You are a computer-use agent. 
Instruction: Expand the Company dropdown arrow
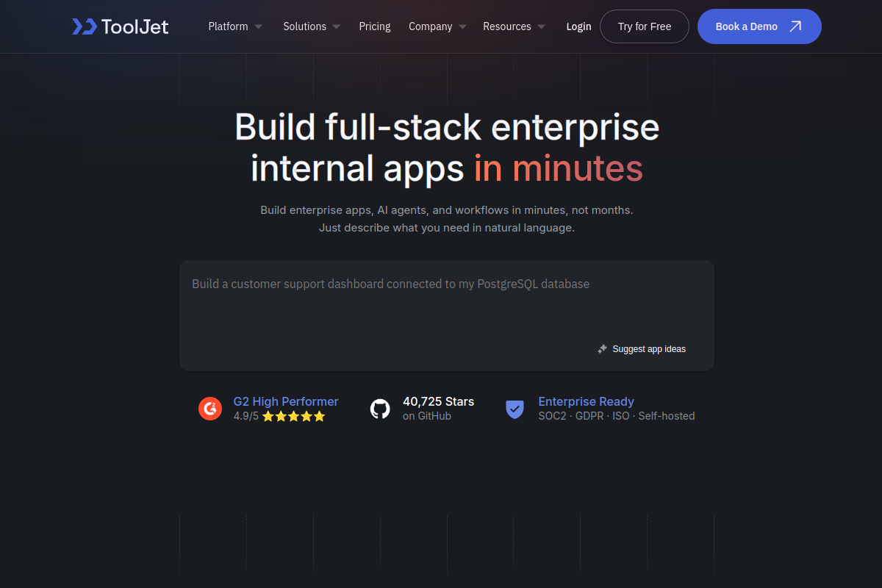(x=462, y=26)
